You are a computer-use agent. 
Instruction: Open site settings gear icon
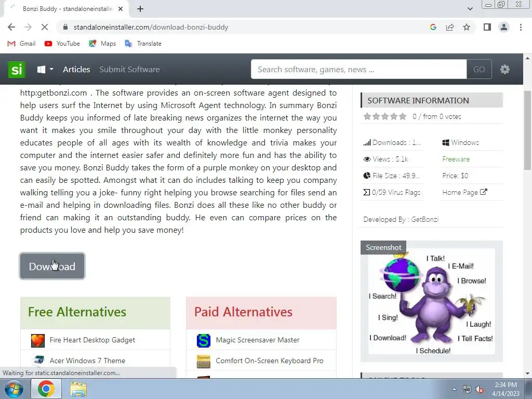[x=505, y=69]
